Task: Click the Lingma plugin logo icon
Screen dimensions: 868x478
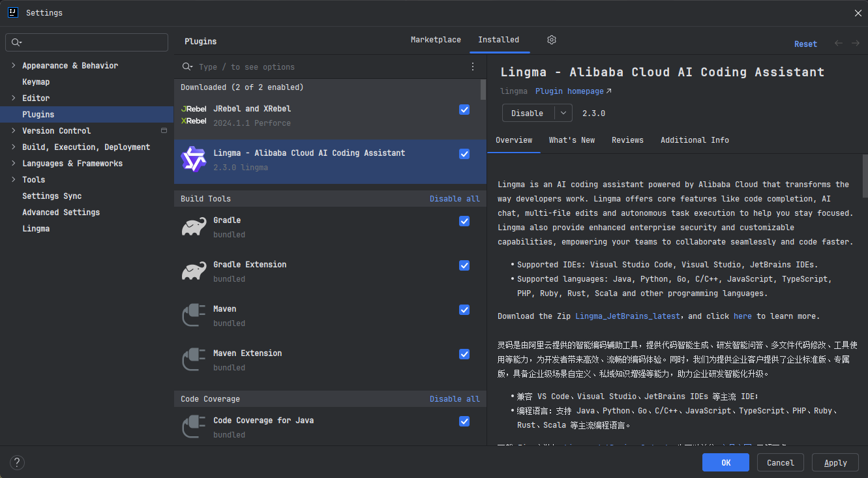Action: [194, 160]
